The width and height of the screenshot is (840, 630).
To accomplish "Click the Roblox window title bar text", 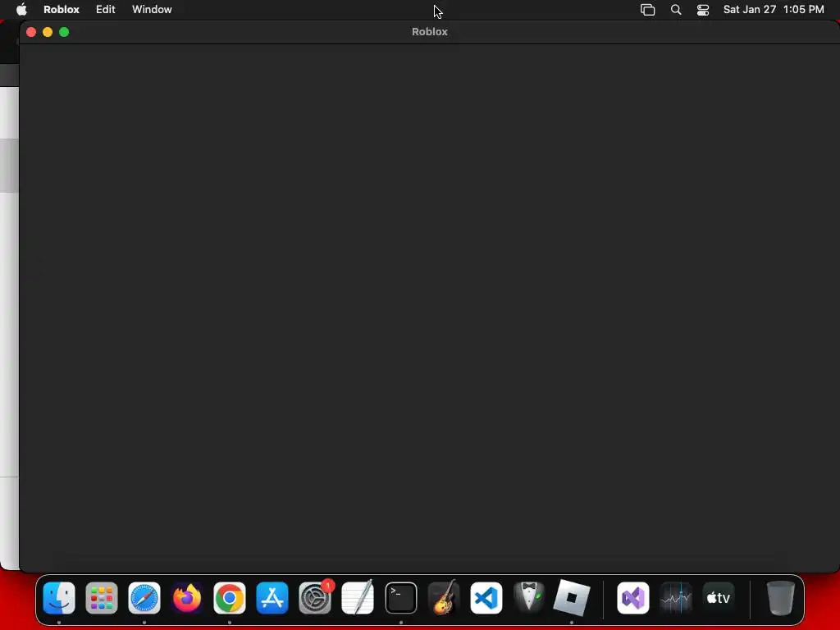I will (430, 32).
